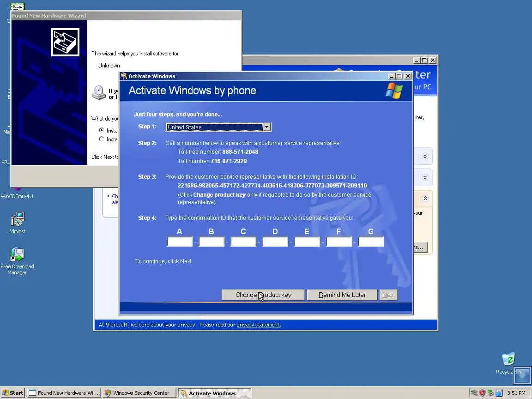Open the privacy statement link
The image size is (532, 399).
[258, 325]
